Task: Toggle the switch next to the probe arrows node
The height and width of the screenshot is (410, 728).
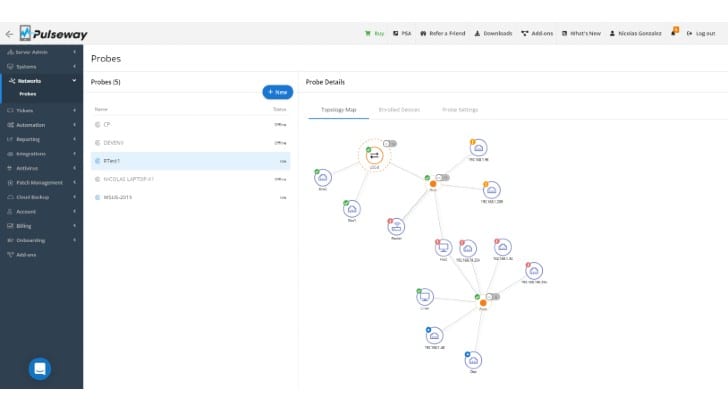Action: click(x=390, y=144)
